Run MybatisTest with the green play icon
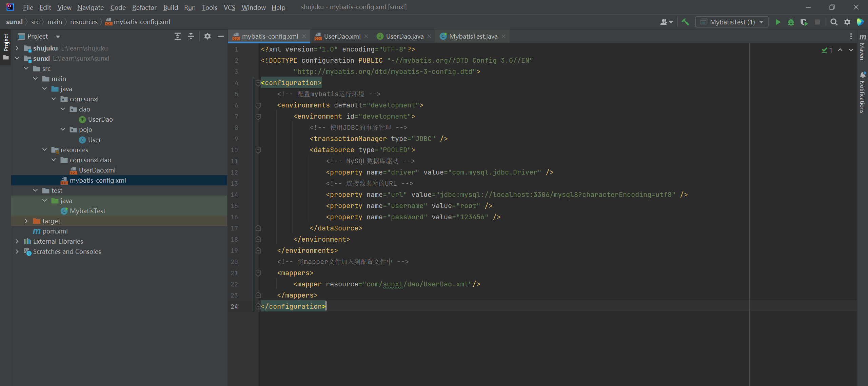 778,22
